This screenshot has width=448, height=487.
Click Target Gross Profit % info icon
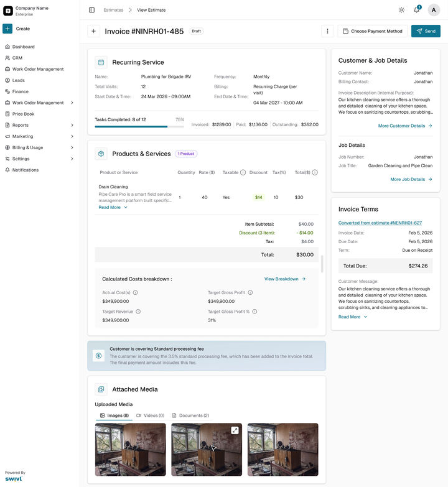[x=254, y=312]
